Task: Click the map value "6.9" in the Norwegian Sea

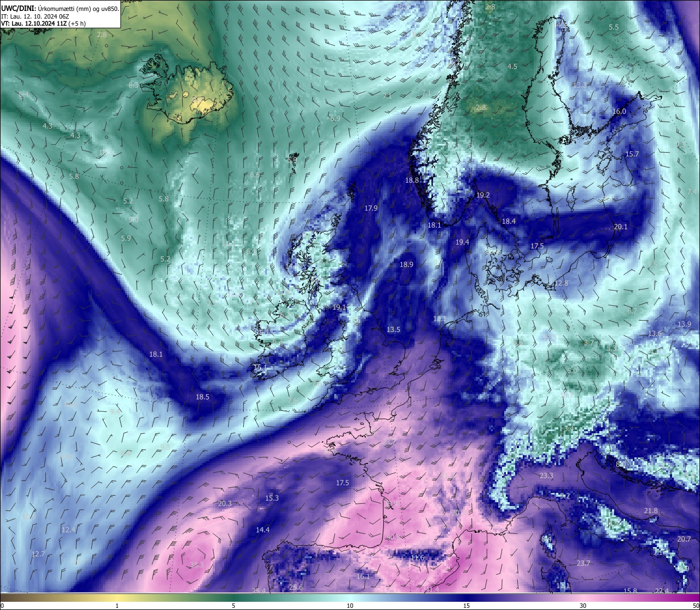Action: pyautogui.click(x=335, y=118)
